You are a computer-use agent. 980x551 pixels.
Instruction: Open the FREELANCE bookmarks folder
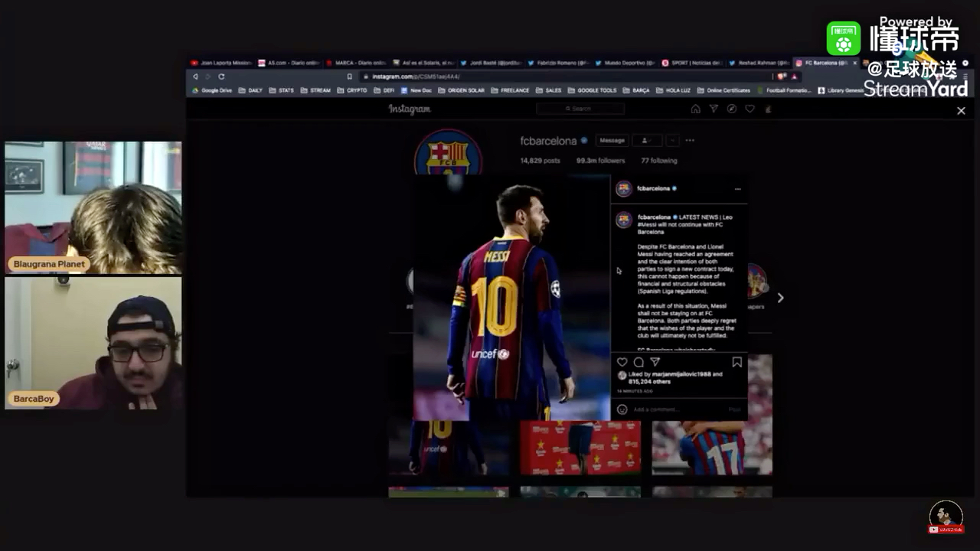click(510, 90)
